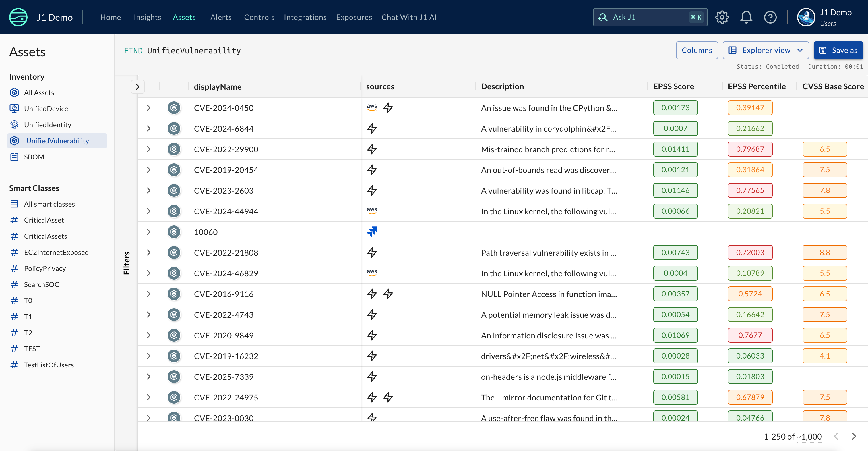Expand the CVE-2024-0450 row
Screen dimensions: 868x451
149,108
